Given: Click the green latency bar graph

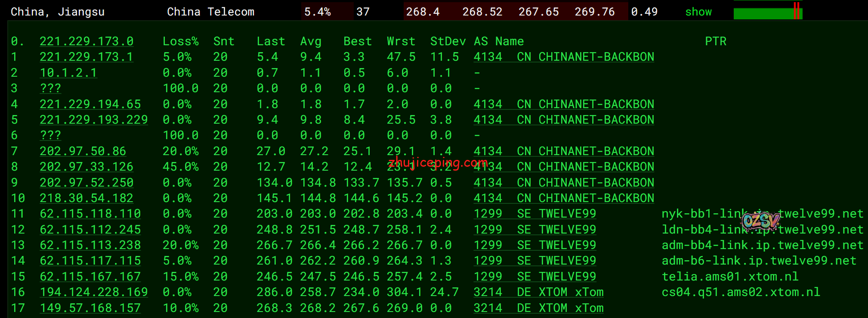Looking at the screenshot, I should pyautogui.click(x=767, y=13).
